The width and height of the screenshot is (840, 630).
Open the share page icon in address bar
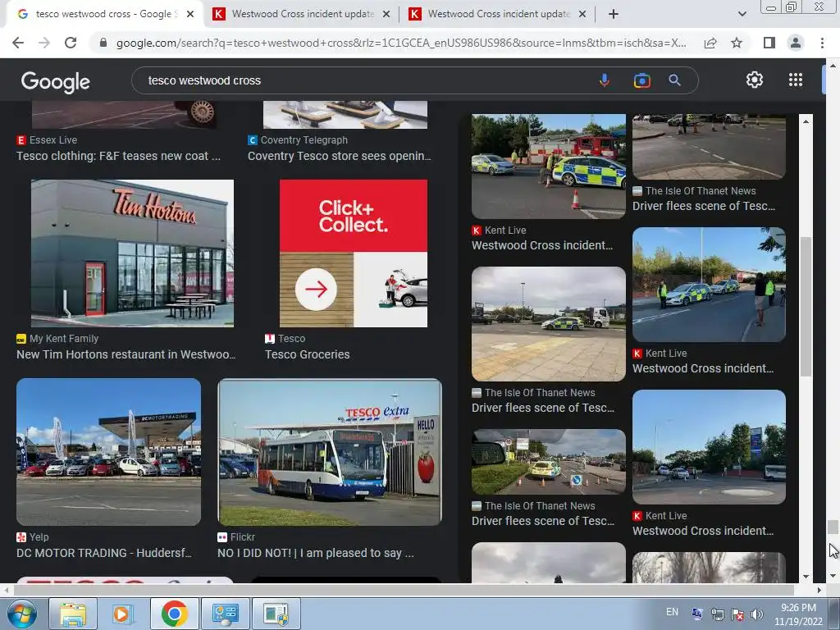coord(710,43)
